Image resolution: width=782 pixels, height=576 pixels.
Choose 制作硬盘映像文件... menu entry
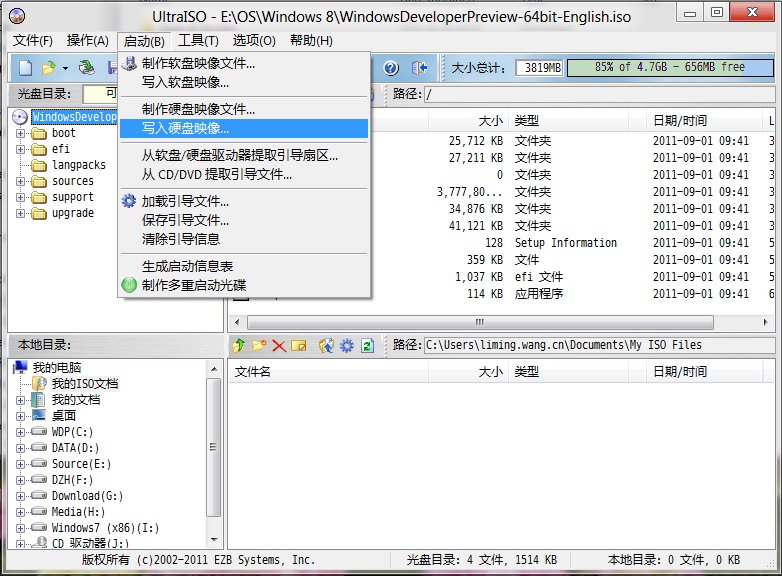(244, 109)
